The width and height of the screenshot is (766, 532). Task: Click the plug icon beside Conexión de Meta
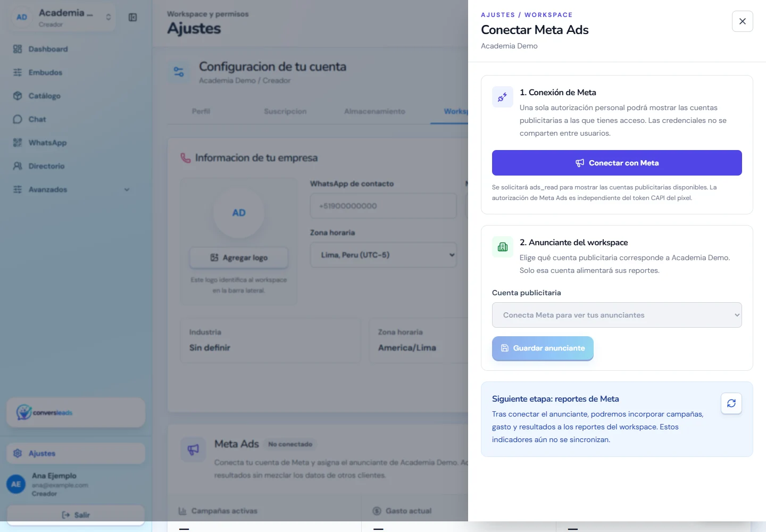click(503, 97)
